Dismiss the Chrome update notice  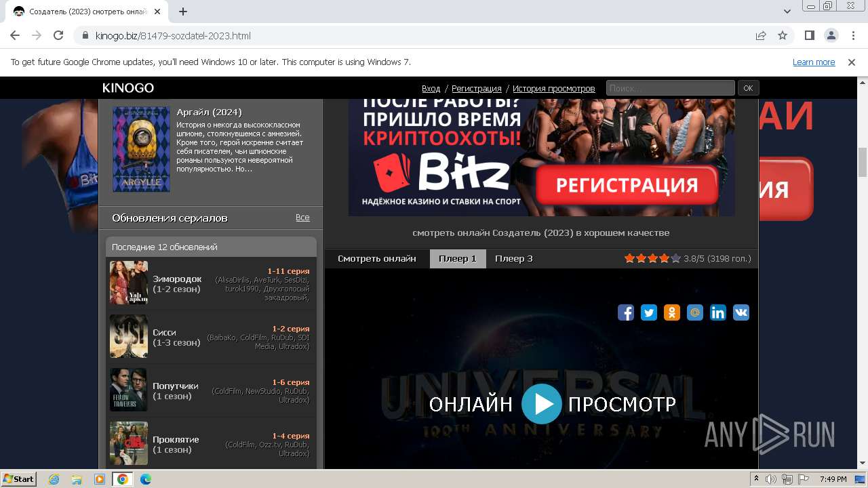[852, 62]
